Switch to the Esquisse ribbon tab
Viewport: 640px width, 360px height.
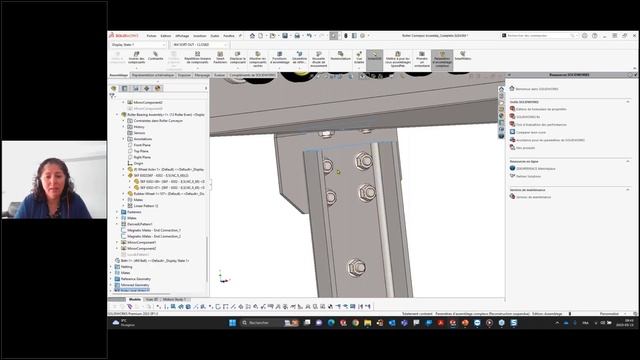184,75
